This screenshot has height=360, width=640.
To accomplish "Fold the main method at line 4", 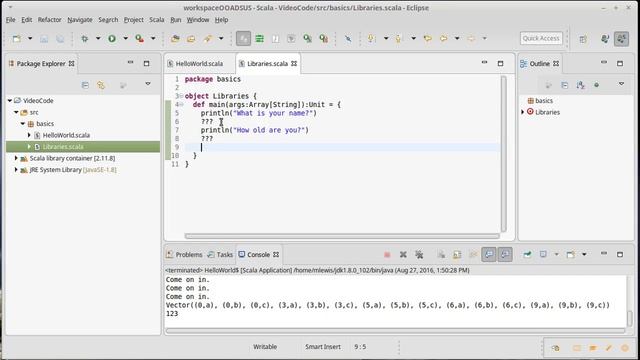I will coord(182,104).
